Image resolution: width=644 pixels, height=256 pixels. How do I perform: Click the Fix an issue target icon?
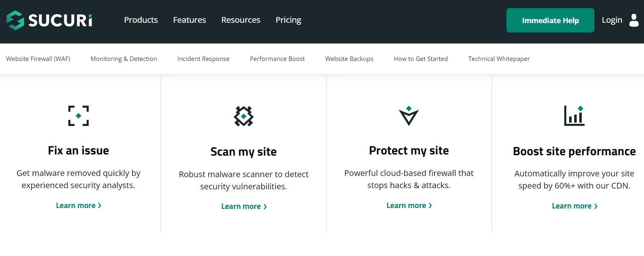[79, 116]
